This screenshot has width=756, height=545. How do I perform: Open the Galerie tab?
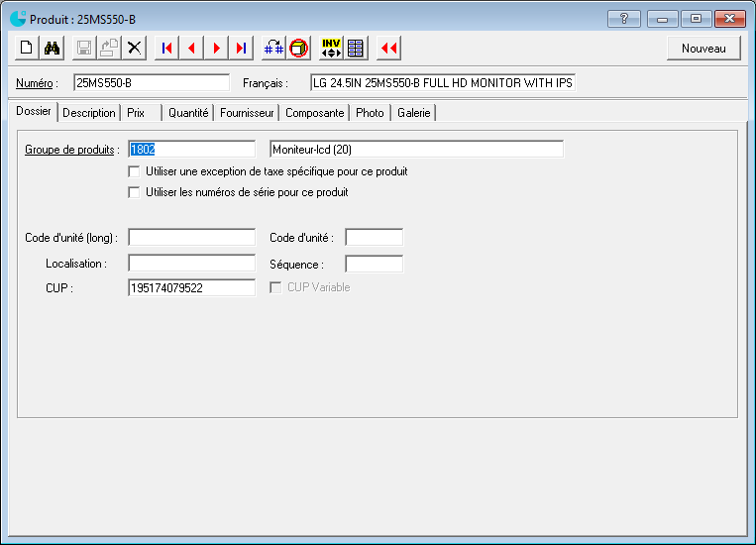point(414,113)
